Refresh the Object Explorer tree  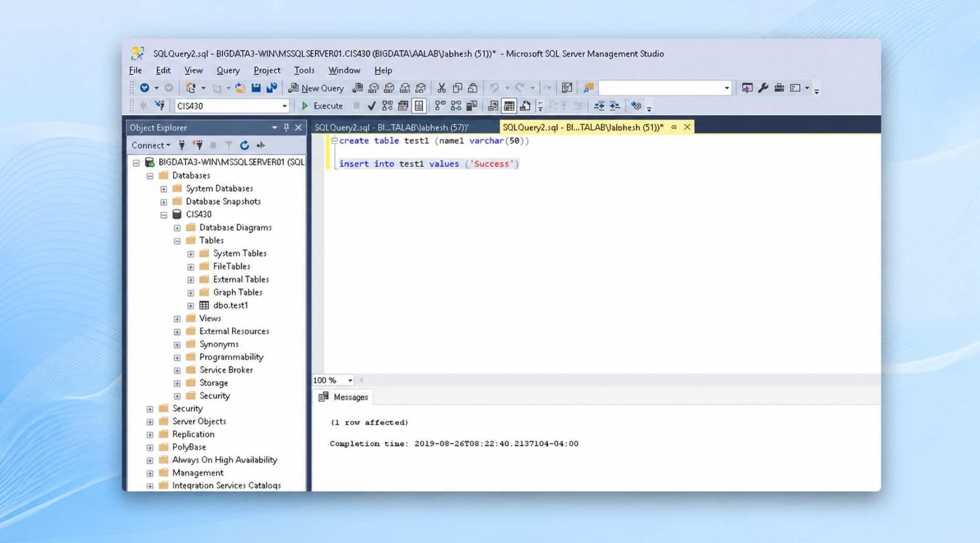click(244, 145)
